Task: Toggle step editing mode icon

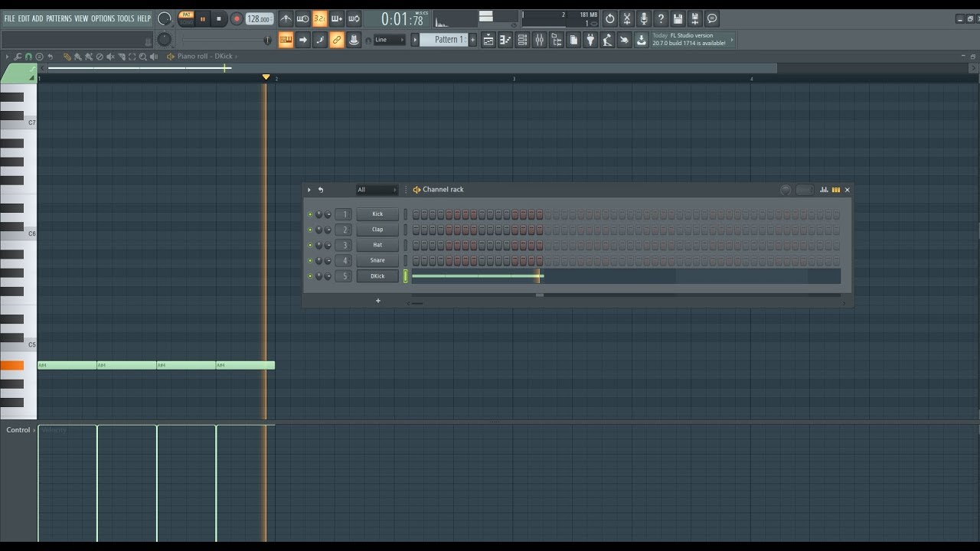Action: 320,40
